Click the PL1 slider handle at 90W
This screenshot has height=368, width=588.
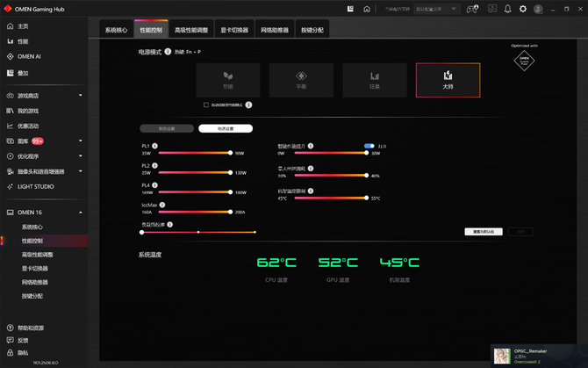[230, 153]
